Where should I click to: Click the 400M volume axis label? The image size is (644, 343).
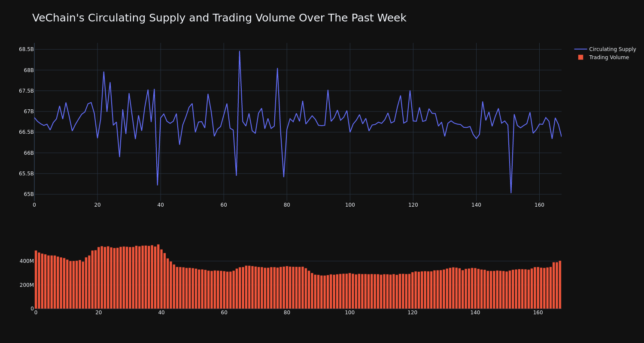coord(27,261)
